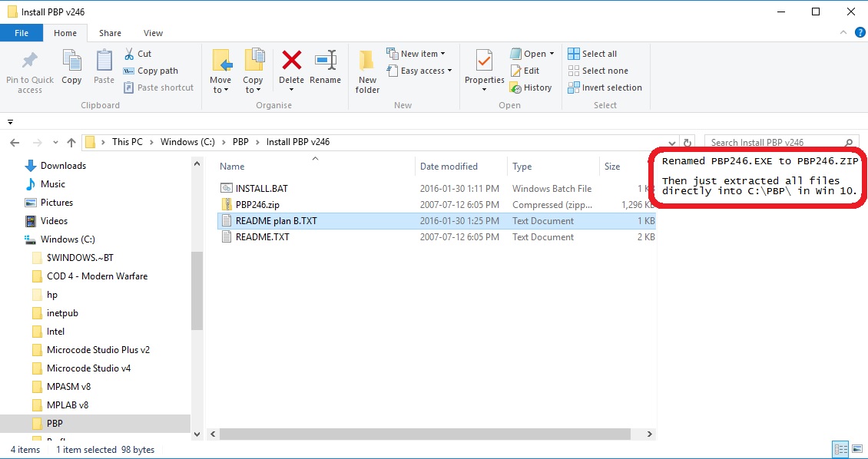The height and width of the screenshot is (459, 868).
Task: Select the INSTALL.BAT file
Action: pos(437,189)
